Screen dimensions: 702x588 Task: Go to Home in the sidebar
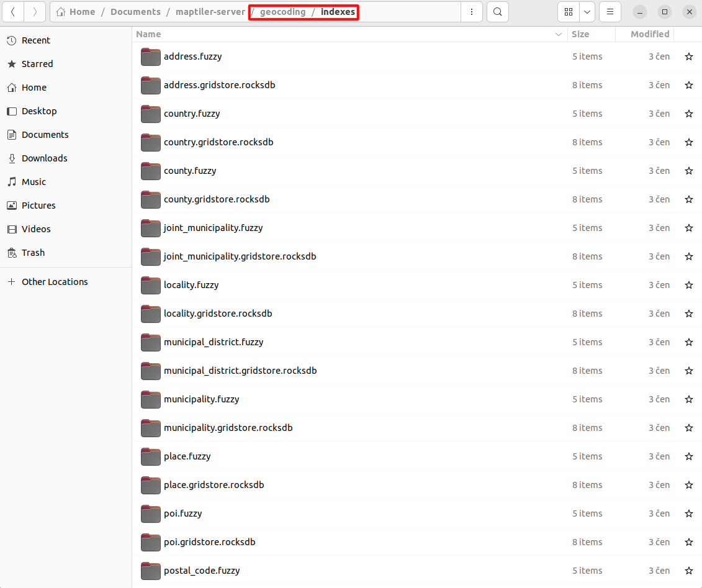66,88
